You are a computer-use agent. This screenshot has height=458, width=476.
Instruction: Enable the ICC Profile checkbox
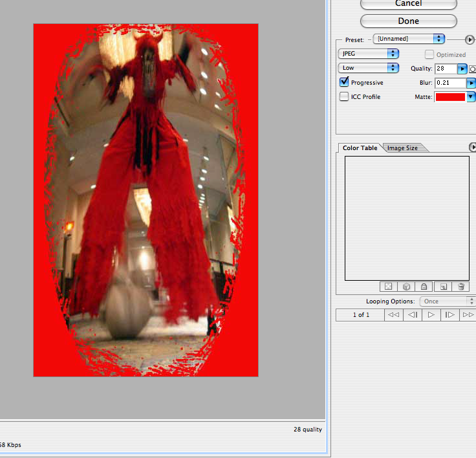(345, 97)
